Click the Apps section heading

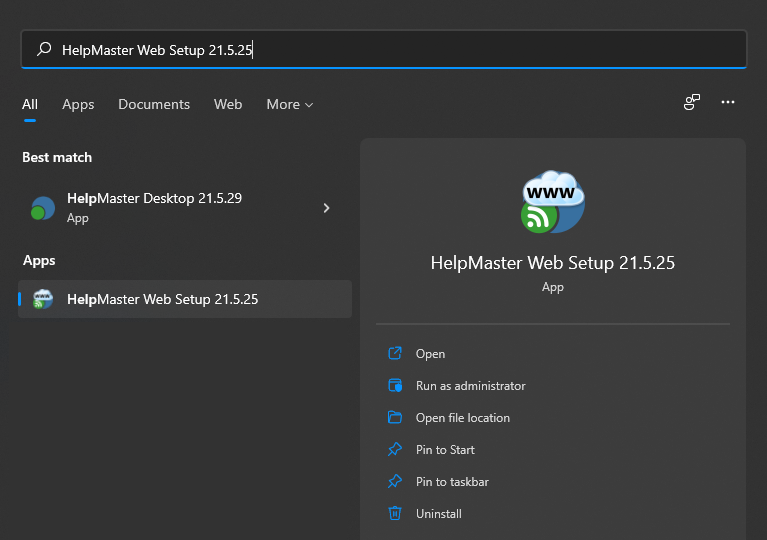[39, 261]
